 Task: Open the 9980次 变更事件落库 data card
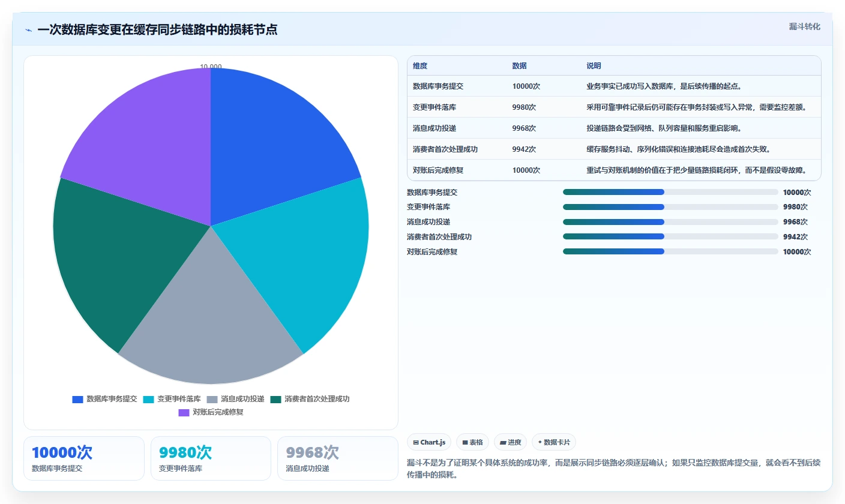point(211,458)
